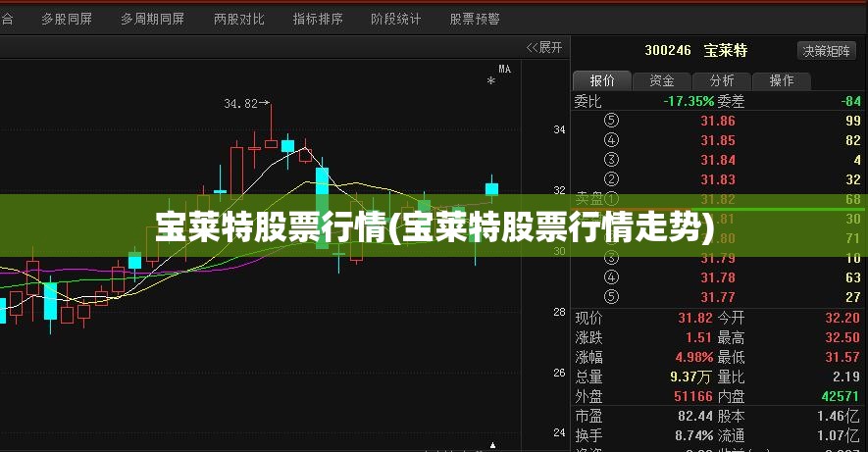The height and width of the screenshot is (452, 868).
Task: Switch to the 操作 tab
Action: (781, 80)
